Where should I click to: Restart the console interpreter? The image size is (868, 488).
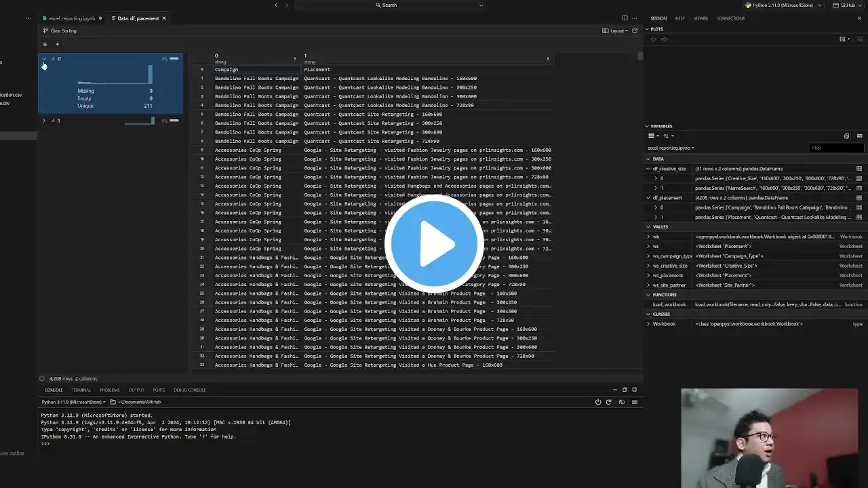tap(608, 402)
